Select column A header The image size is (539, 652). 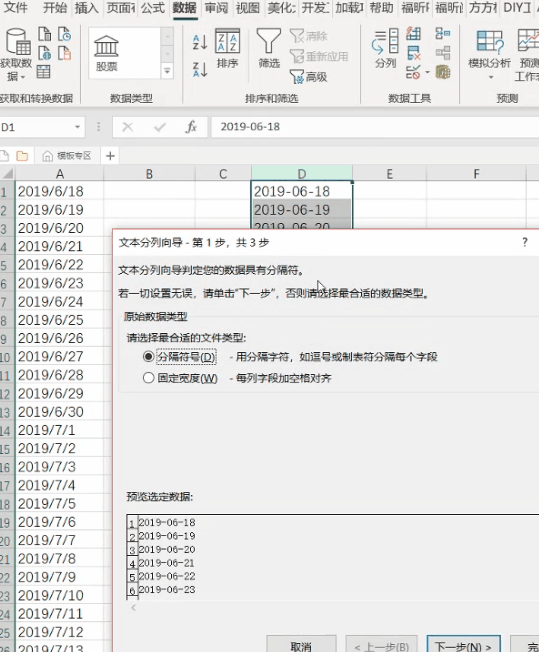(59, 173)
